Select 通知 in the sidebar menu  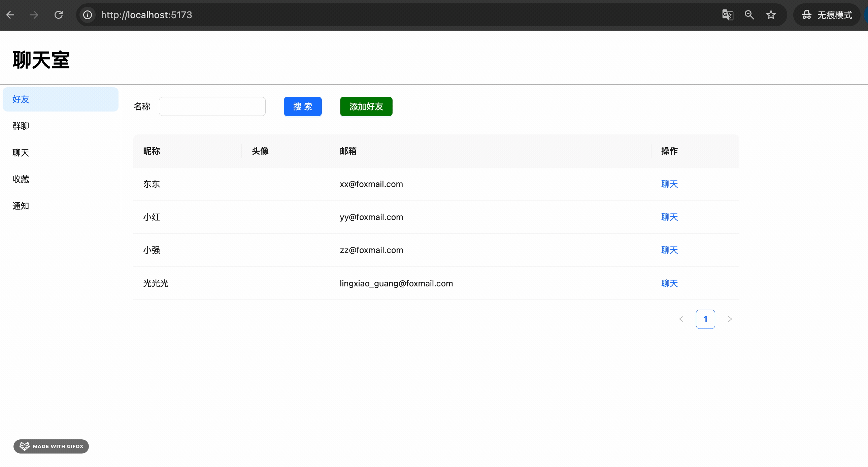(21, 206)
